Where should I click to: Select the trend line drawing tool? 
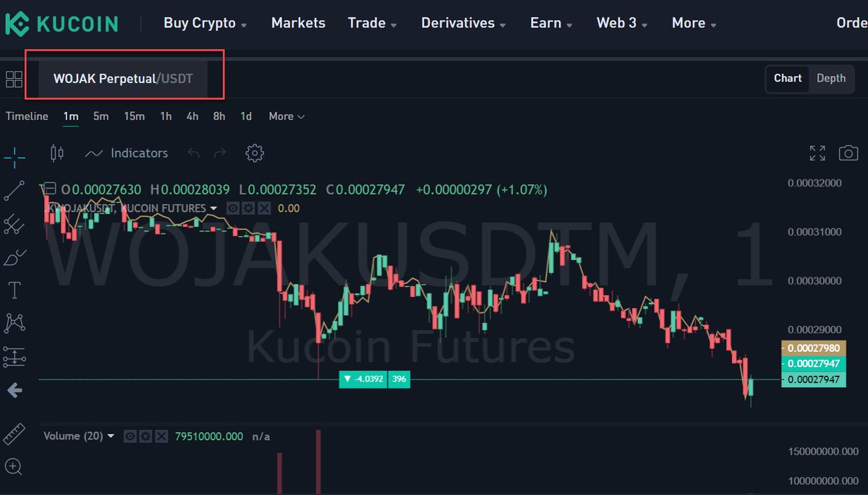[x=14, y=191]
